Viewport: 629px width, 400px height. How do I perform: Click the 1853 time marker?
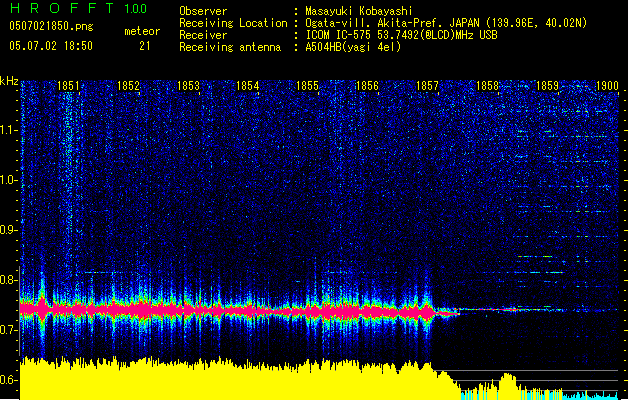coord(188,86)
